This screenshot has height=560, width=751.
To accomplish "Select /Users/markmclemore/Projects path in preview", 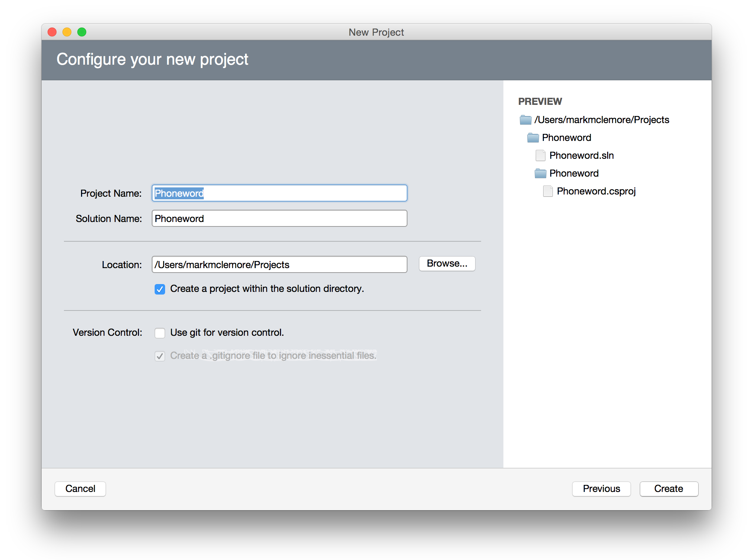I will click(602, 120).
